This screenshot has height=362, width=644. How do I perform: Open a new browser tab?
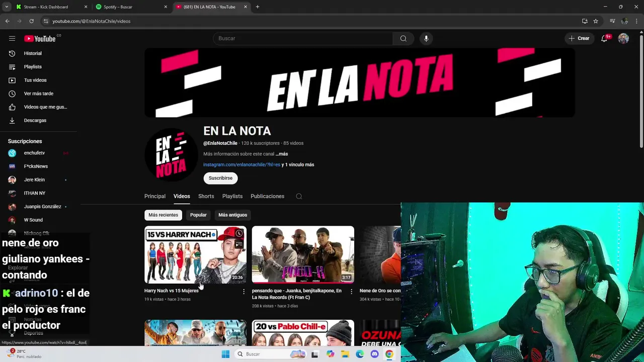(x=258, y=7)
